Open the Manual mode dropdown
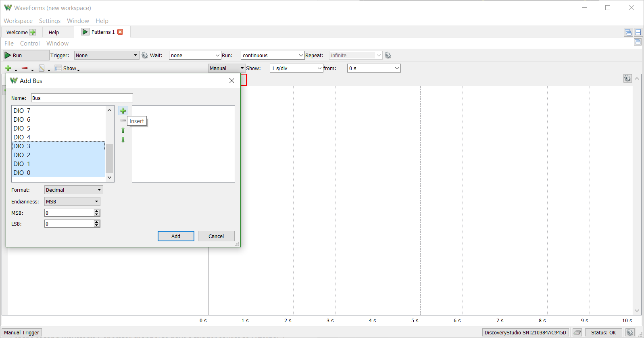The width and height of the screenshot is (644, 338). click(x=227, y=68)
